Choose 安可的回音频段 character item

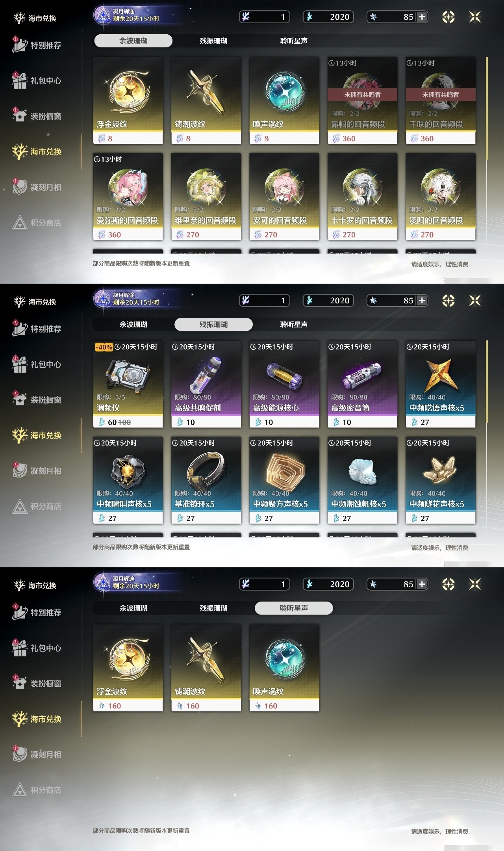[x=284, y=197]
